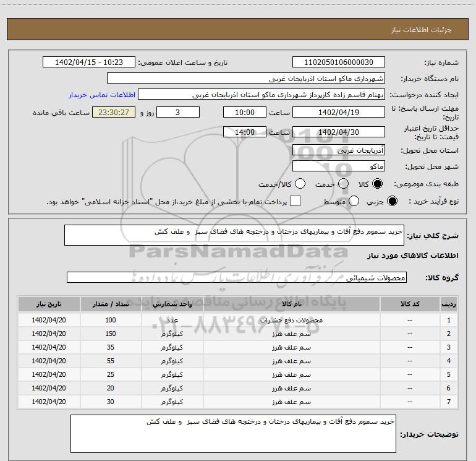
Task: Toggle the اسناد خزانه اسلامی payment checkbox
Action: click(x=295, y=201)
